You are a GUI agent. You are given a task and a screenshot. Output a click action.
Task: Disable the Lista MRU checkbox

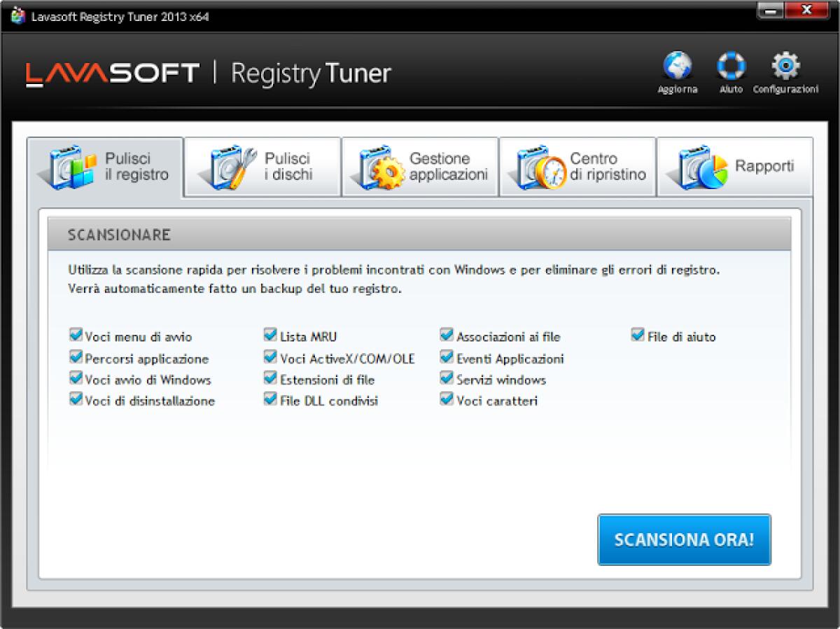pos(269,335)
